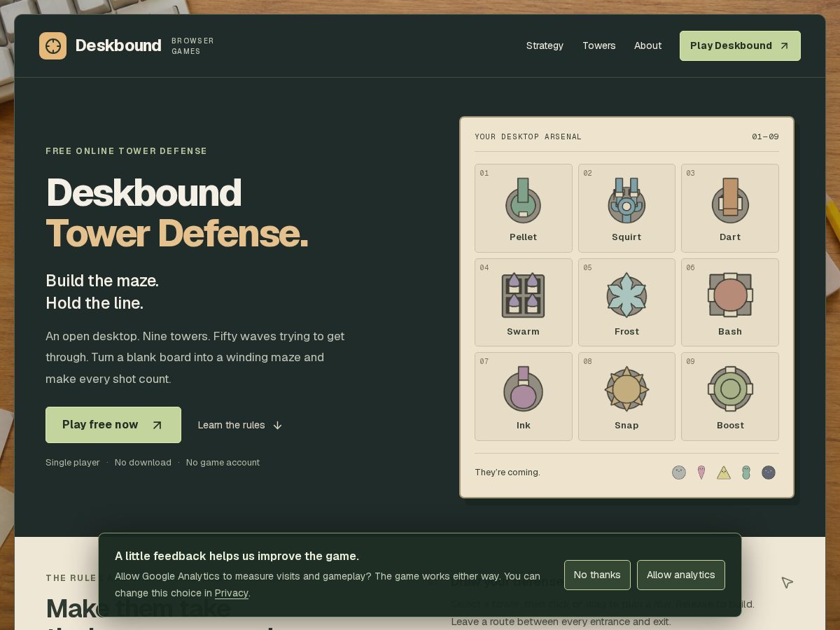The width and height of the screenshot is (840, 630).
Task: Select the Snap tower icon
Action: 626,389
